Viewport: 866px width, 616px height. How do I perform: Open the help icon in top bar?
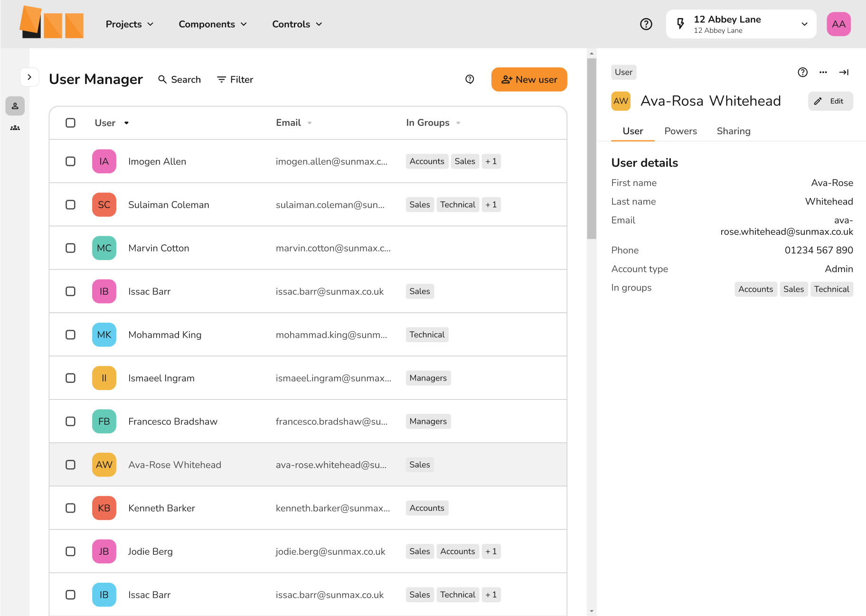(x=646, y=24)
